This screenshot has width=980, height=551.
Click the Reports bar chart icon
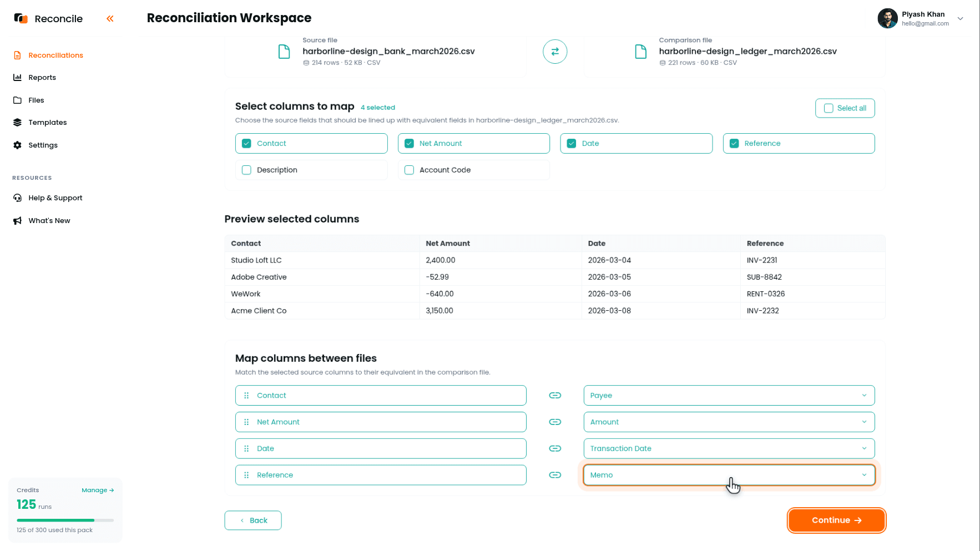coord(17,77)
